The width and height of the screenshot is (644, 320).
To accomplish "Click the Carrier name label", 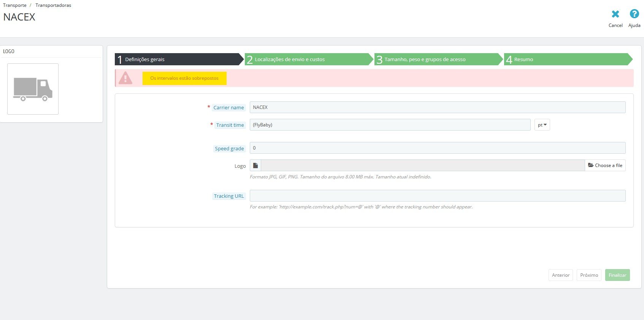I will click(x=228, y=108).
